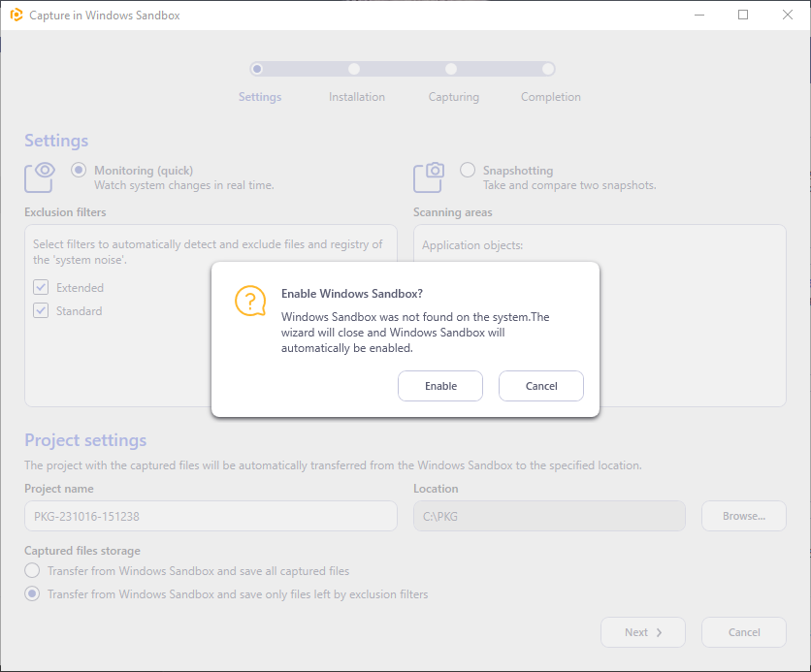Open Browse for location
The image size is (811, 672).
pos(744,516)
